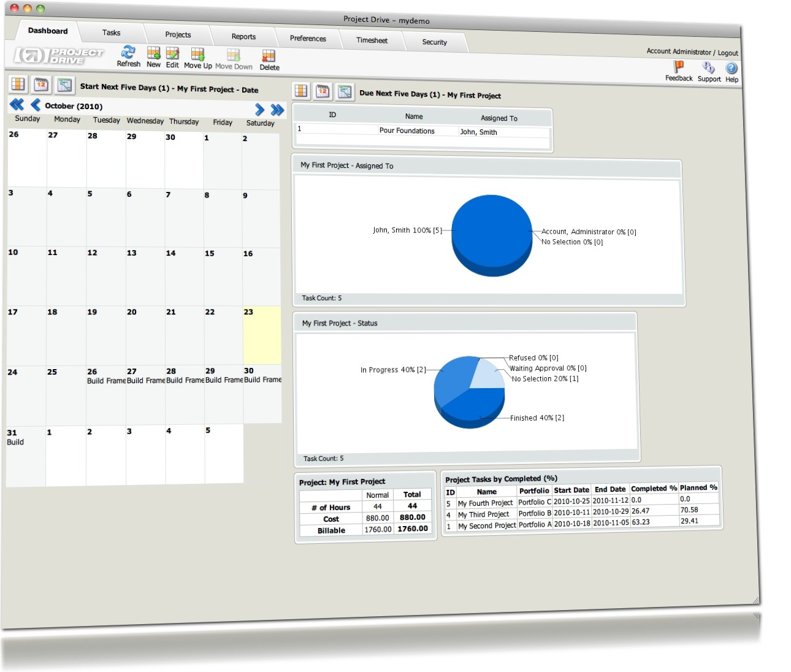Switch to the Timesheet tab
The height and width of the screenshot is (672, 791).
(x=372, y=40)
